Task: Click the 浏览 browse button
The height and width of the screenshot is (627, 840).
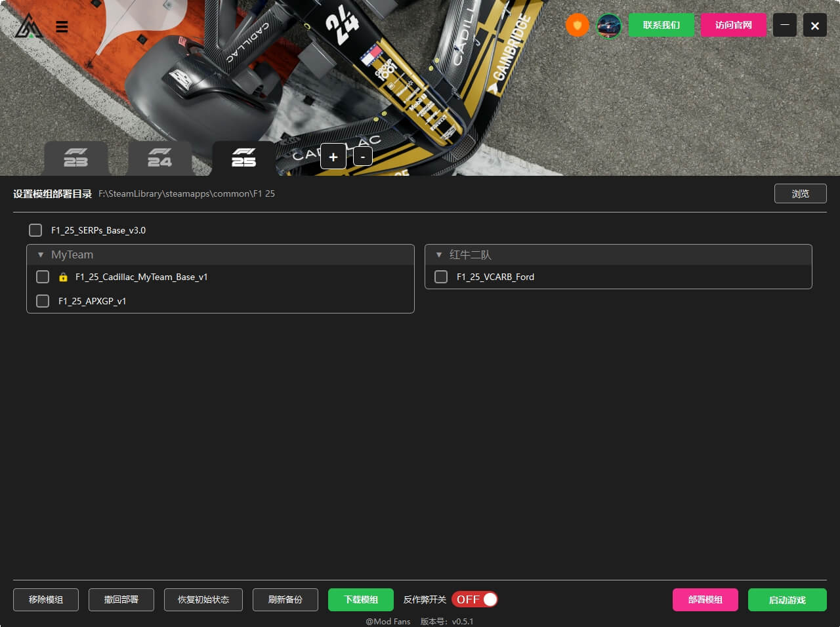Action: 800,193
